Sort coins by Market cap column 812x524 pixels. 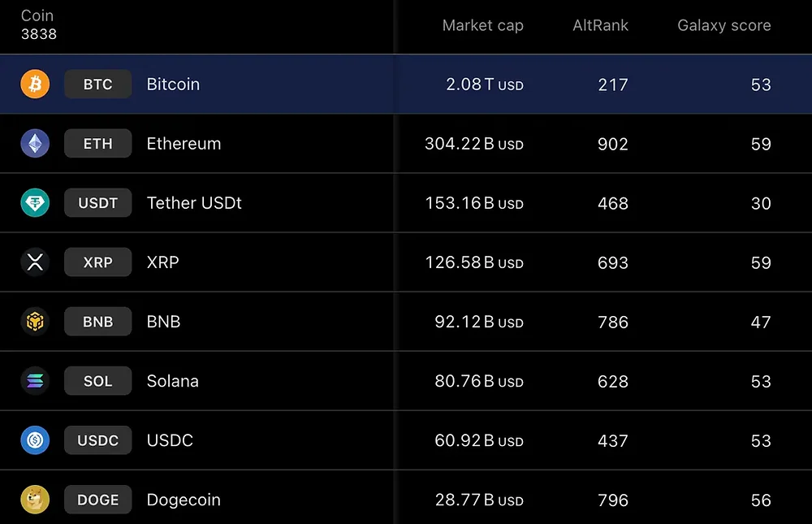482,25
